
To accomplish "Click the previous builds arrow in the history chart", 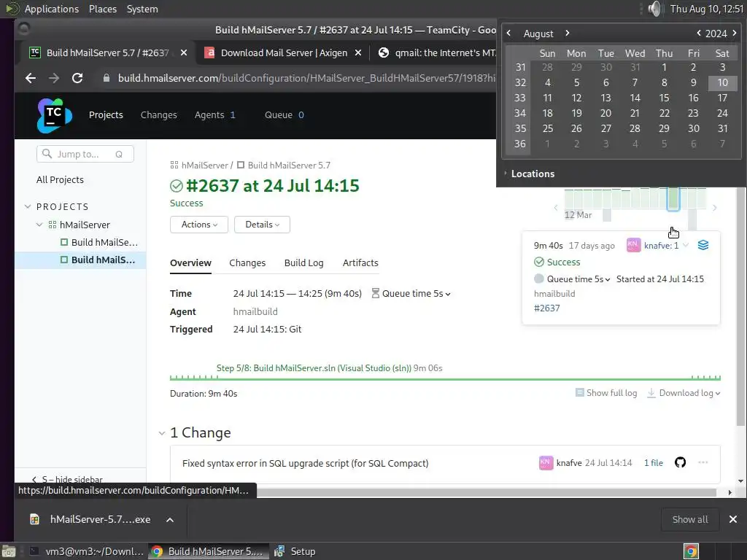I will [x=555, y=208].
